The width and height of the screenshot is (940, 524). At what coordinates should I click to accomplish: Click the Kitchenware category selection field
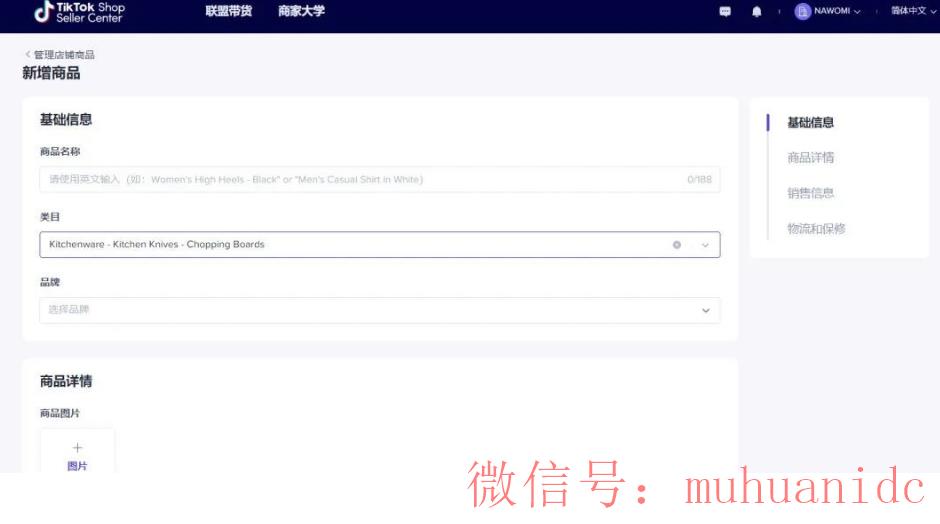pyautogui.click(x=350, y=245)
